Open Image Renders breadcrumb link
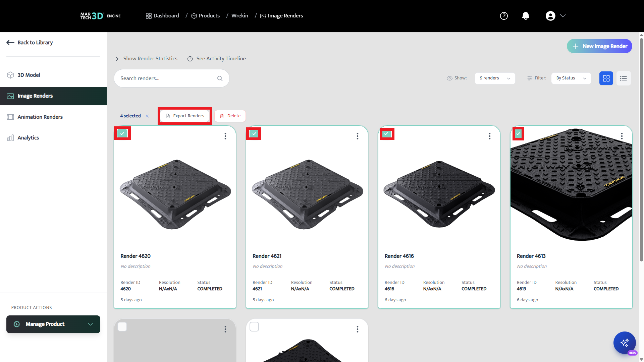644x362 pixels. (282, 16)
